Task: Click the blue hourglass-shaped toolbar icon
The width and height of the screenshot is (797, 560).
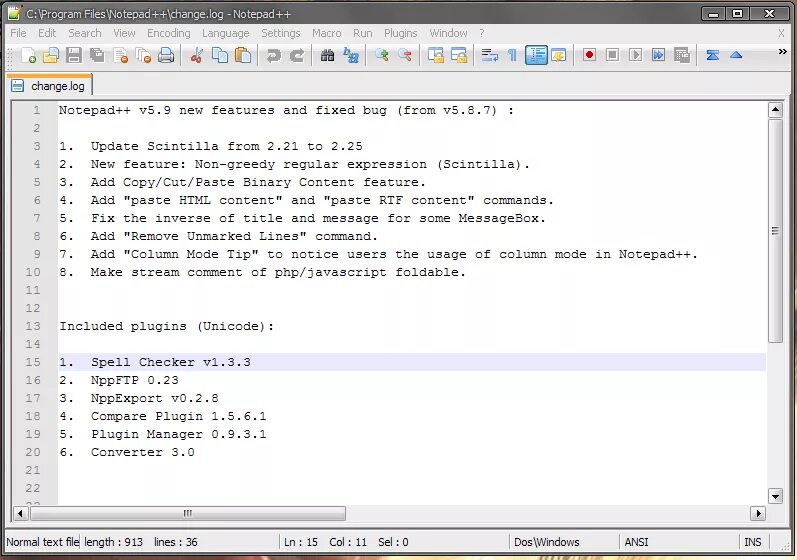Action: [713, 55]
